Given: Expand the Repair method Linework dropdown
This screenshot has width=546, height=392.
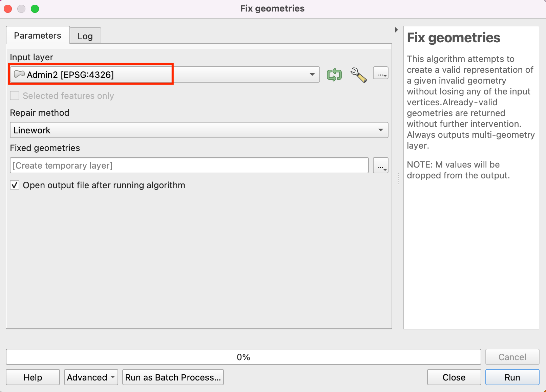Looking at the screenshot, I should (199, 130).
